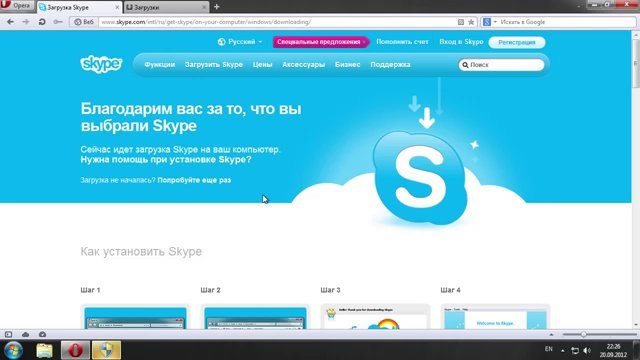Click the key (password wand) icon

[58, 22]
